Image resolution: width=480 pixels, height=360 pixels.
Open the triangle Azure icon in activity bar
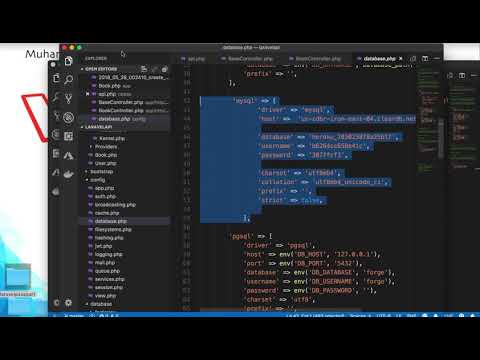pyautogui.click(x=68, y=155)
